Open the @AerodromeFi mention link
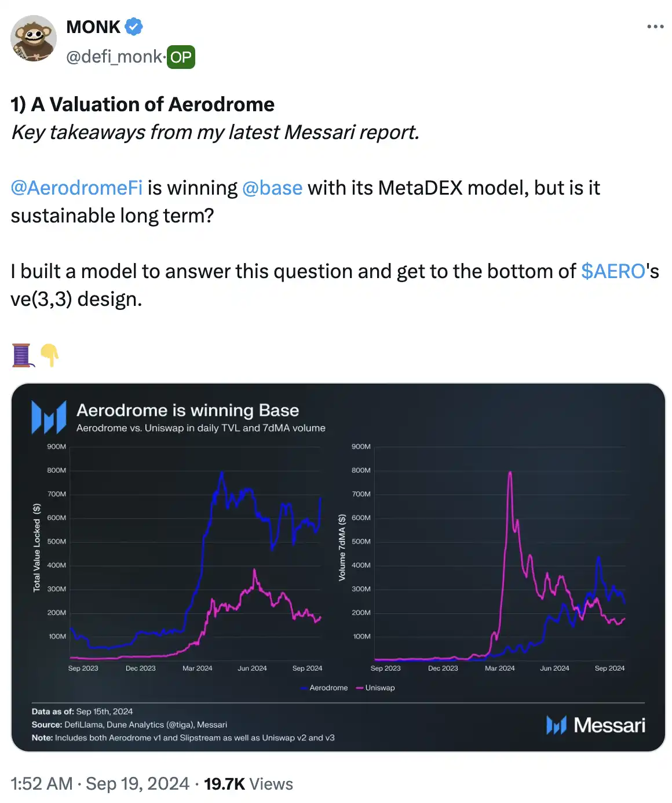 (x=76, y=188)
